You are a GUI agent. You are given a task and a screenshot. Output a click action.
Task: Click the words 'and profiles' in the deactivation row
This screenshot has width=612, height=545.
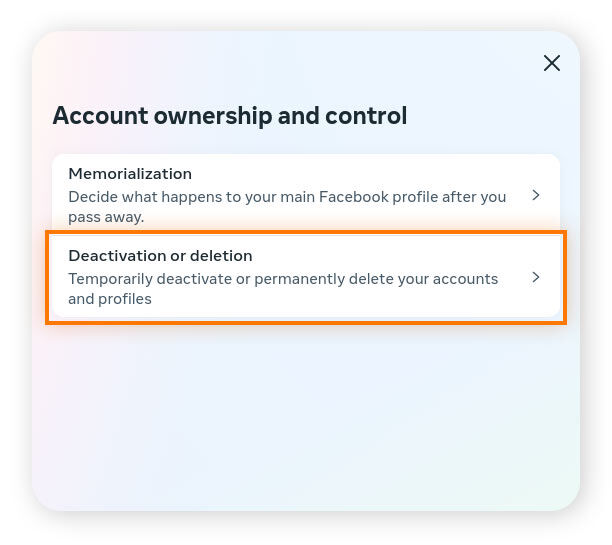(x=110, y=299)
